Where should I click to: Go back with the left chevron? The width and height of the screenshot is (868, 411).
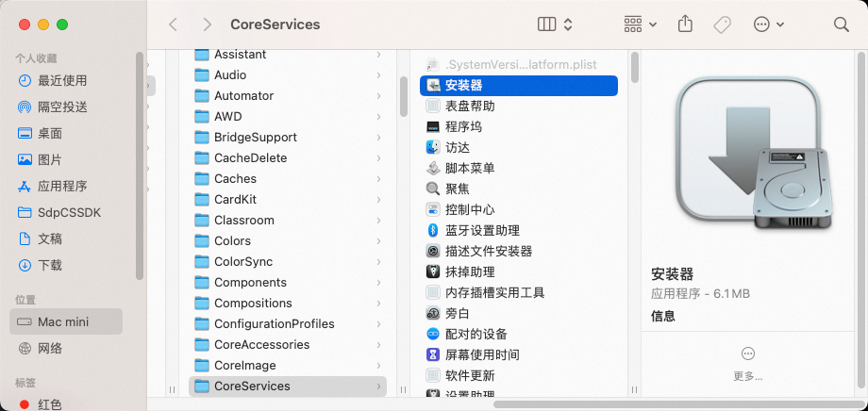(x=173, y=25)
